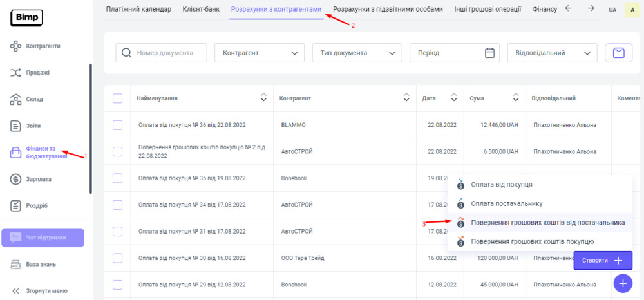Expand the Відповідальний filter dropdown

click(552, 53)
